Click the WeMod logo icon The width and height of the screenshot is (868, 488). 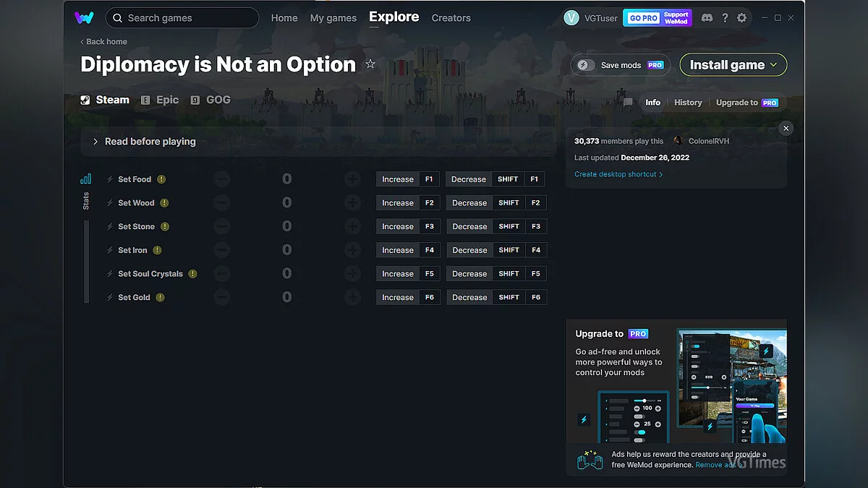(x=84, y=17)
